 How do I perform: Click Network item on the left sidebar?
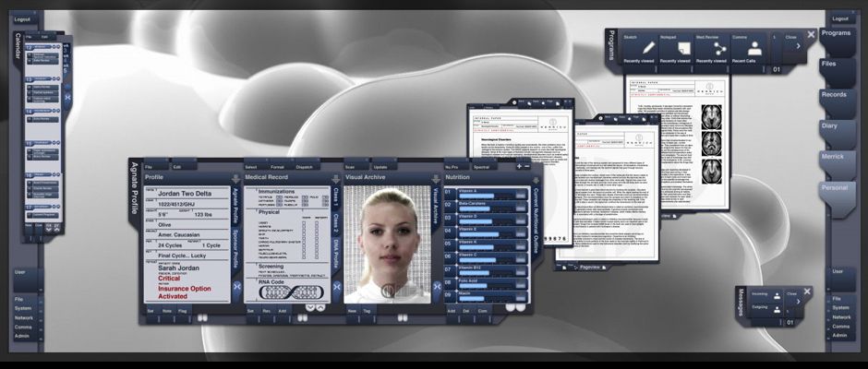click(x=24, y=318)
